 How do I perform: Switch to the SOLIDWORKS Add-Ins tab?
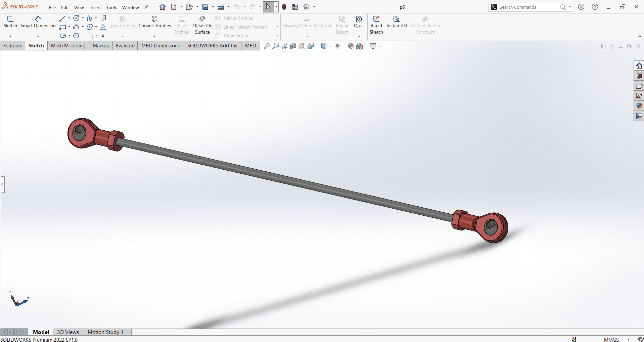212,46
